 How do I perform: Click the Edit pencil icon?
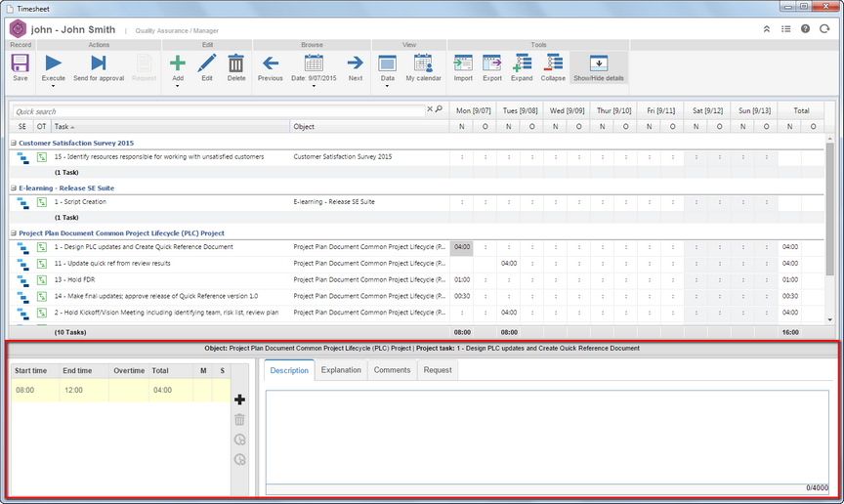click(x=207, y=63)
